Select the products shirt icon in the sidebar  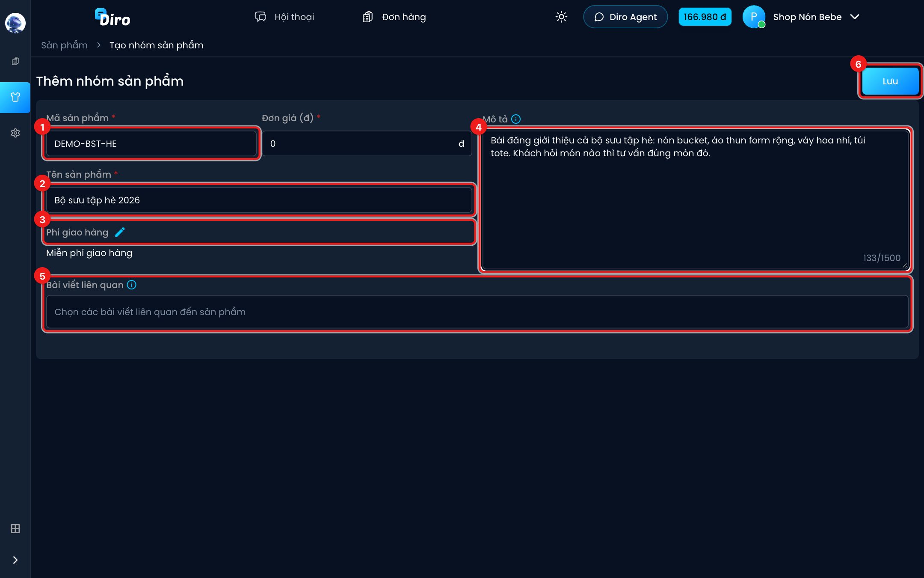[x=15, y=97]
